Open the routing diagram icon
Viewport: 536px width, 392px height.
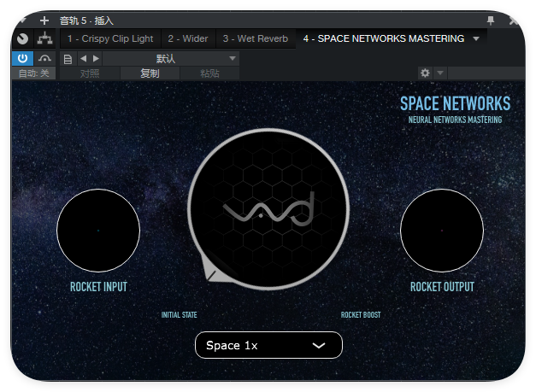point(44,38)
